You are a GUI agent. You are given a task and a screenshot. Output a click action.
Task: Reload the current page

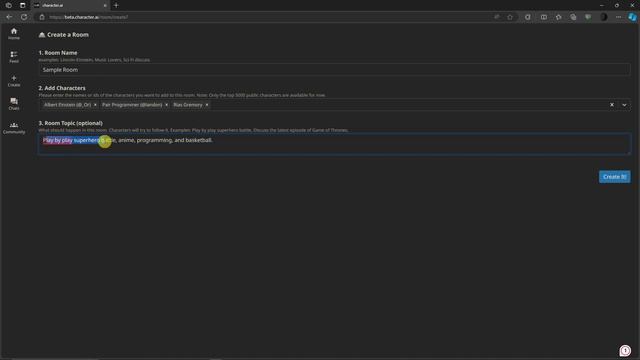pos(24,17)
